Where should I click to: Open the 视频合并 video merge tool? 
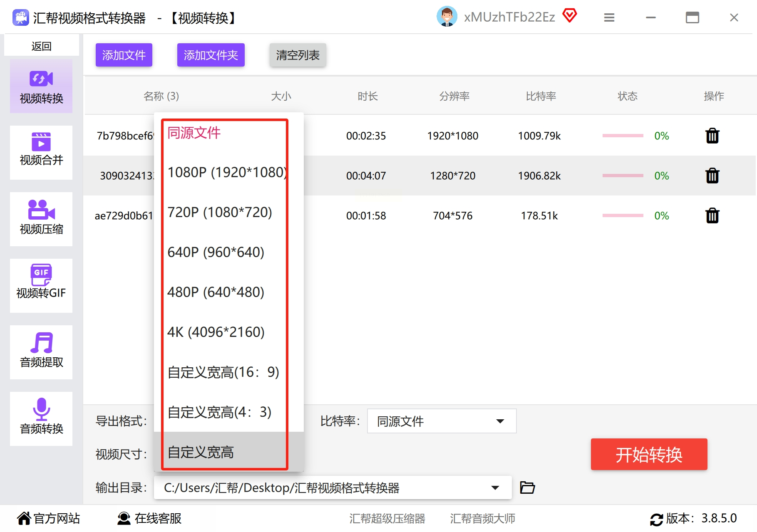click(x=41, y=152)
